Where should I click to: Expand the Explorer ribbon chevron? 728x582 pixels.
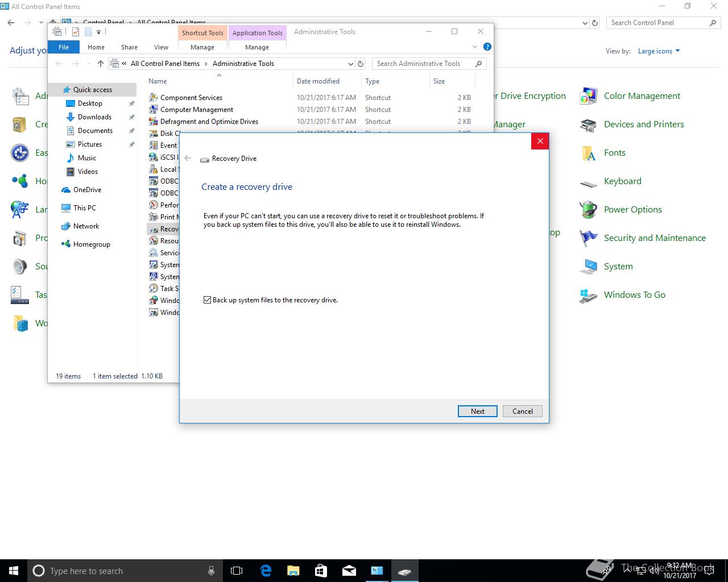[475, 47]
